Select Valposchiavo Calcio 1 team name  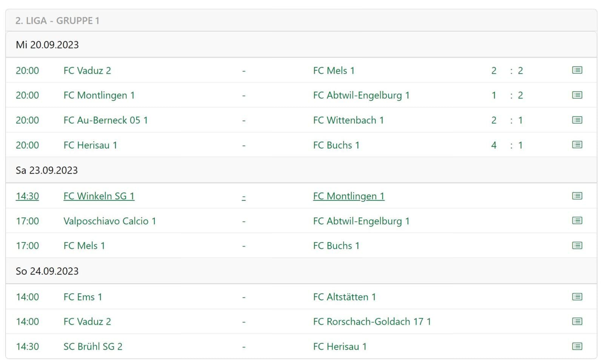tap(109, 221)
